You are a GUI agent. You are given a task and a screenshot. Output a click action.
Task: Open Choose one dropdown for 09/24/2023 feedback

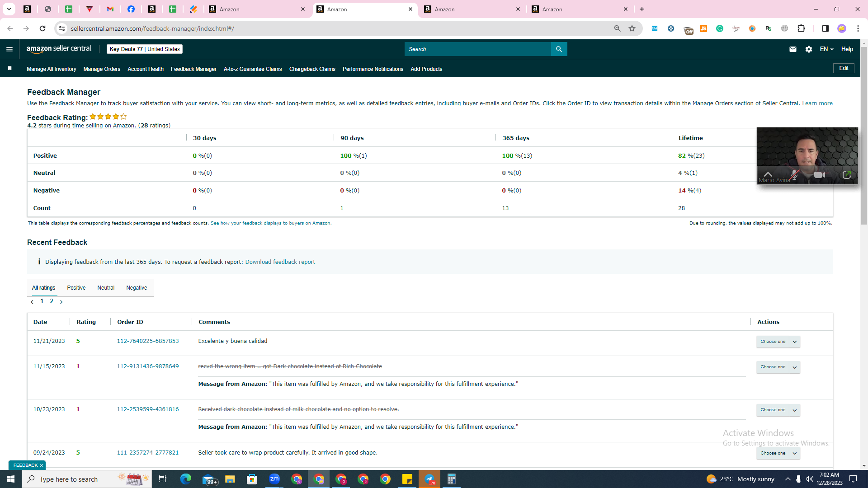click(x=778, y=453)
